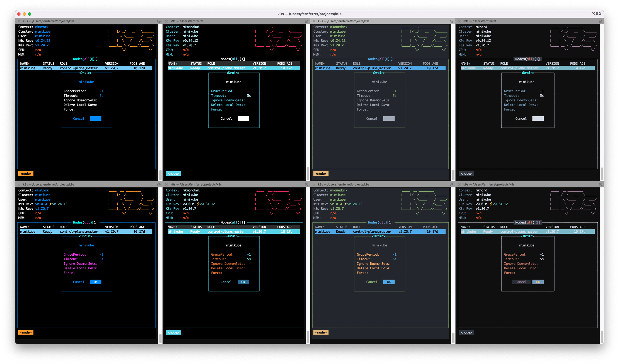Confirm OK in the lower mkstock Drain dialog
The image size is (619, 364).
96,282
